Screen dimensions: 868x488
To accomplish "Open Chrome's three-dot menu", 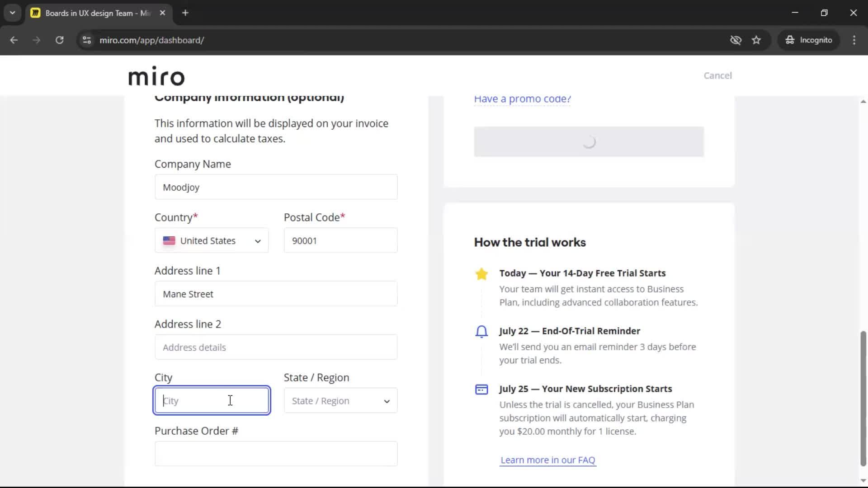I will 854,40.
